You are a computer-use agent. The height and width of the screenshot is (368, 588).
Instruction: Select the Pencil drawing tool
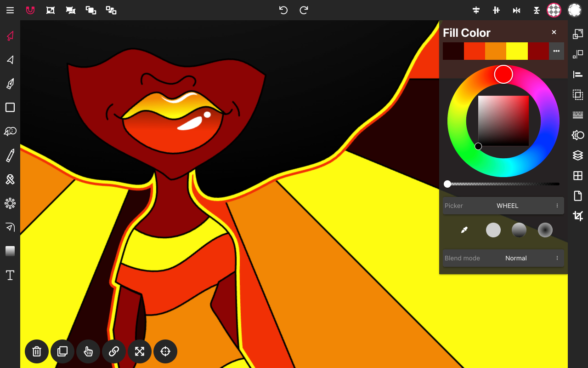[x=10, y=155]
